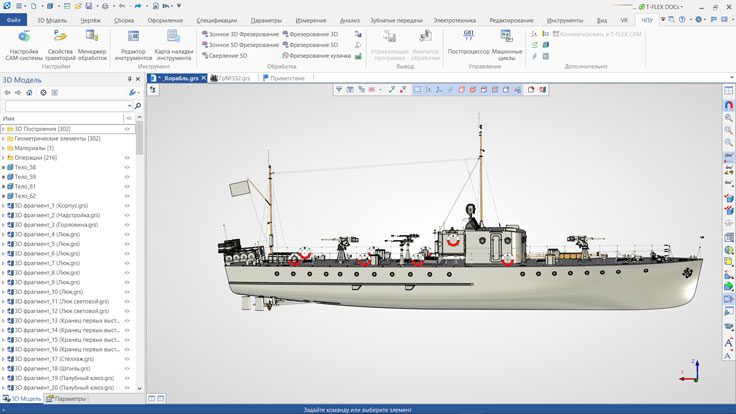Open the Измерение ribbon tab
This screenshot has height=414, width=736.
311,21
